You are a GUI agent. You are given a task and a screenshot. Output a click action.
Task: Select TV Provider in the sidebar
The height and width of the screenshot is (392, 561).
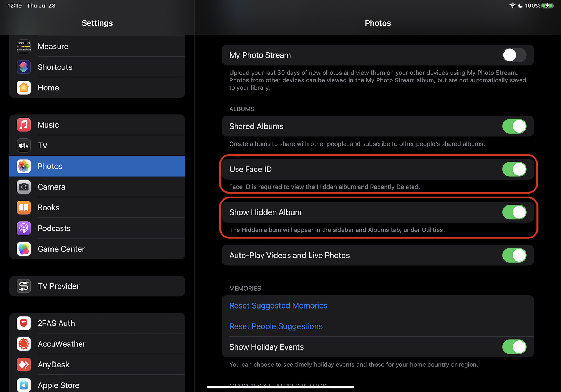pos(97,286)
